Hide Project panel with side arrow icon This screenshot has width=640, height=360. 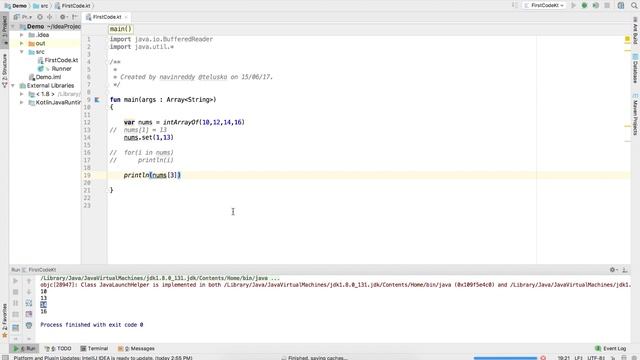(x=75, y=17)
